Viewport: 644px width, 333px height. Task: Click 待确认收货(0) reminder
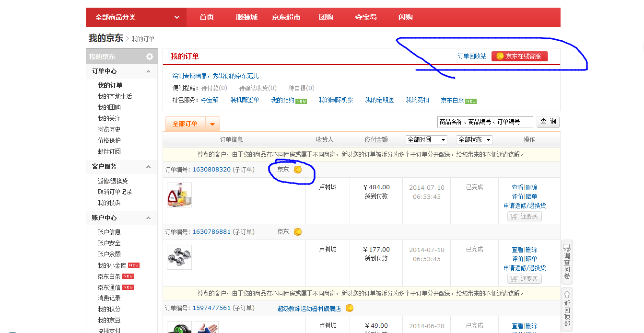pos(258,88)
